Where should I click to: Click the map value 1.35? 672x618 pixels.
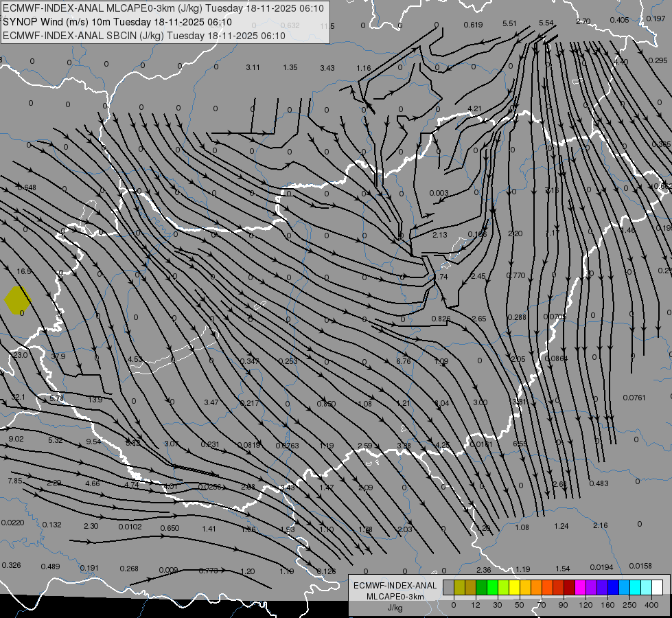[290, 67]
